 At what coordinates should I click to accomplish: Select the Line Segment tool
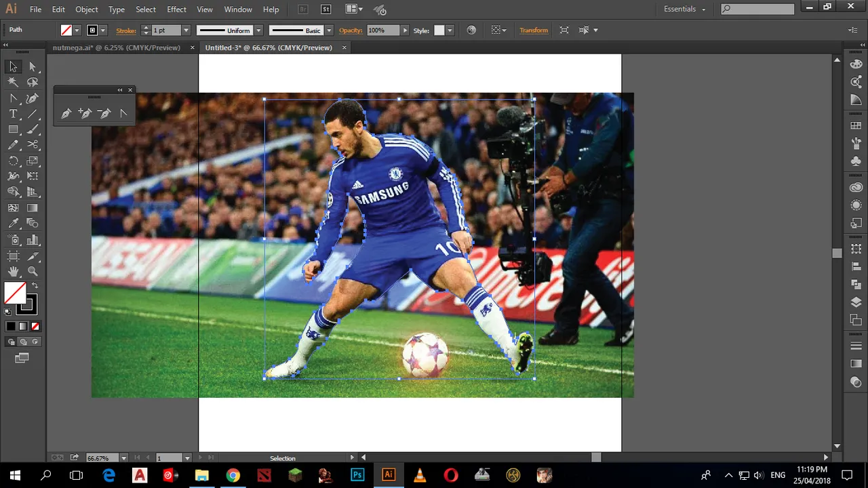coord(33,114)
